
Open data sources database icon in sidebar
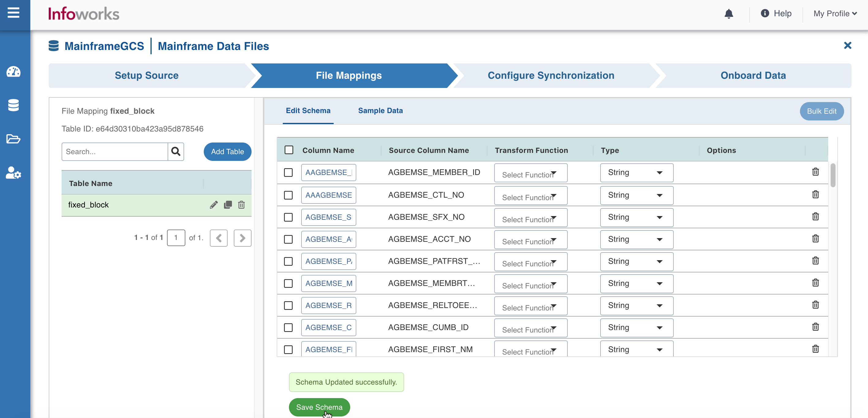pyautogui.click(x=13, y=105)
